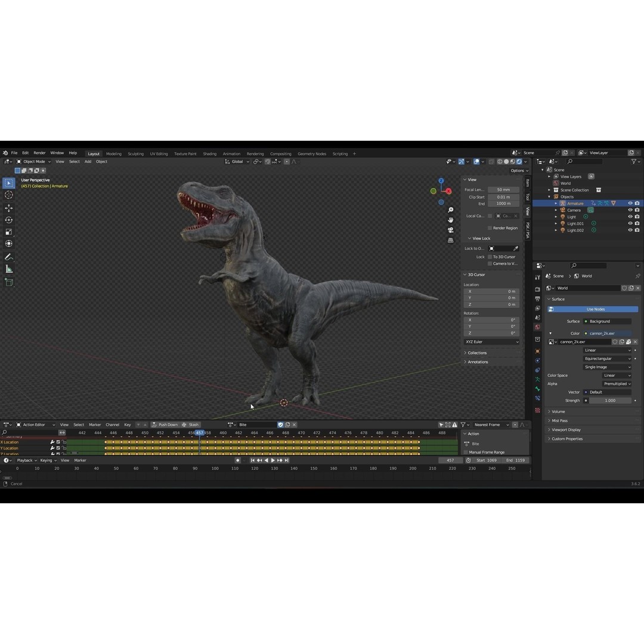Hide Camera in viewport via eye icon
Screen dimensions: 644x644
point(630,210)
